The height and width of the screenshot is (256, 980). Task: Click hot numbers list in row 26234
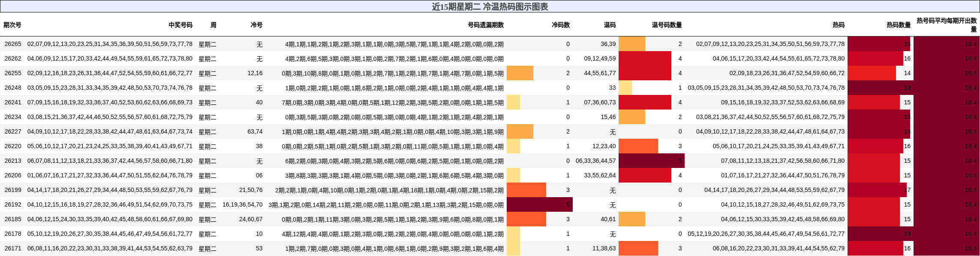tap(770, 117)
